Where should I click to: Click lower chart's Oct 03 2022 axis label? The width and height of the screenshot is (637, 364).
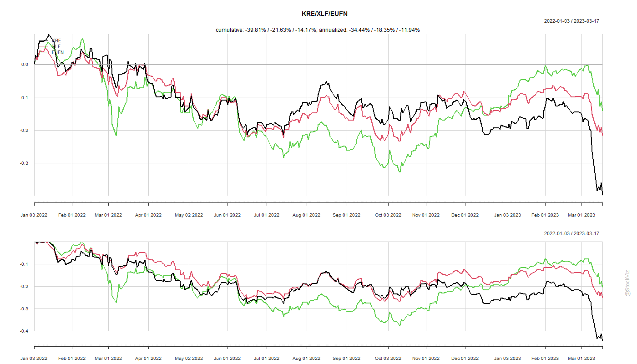(388, 359)
